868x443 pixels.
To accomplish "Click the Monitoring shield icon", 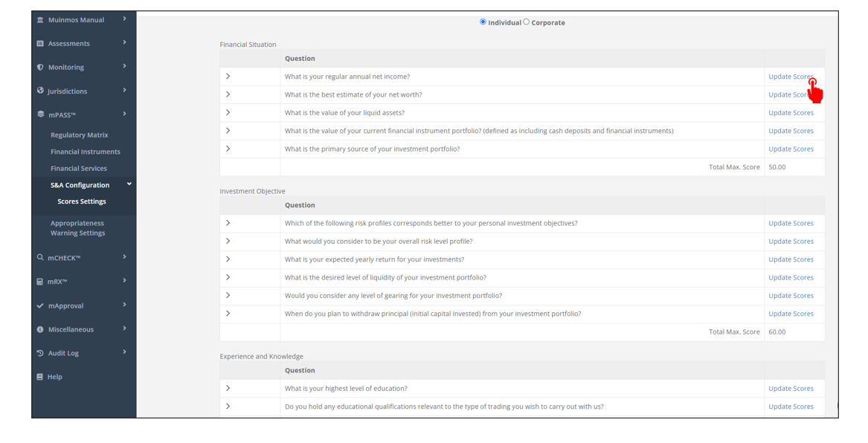I will click(40, 68).
